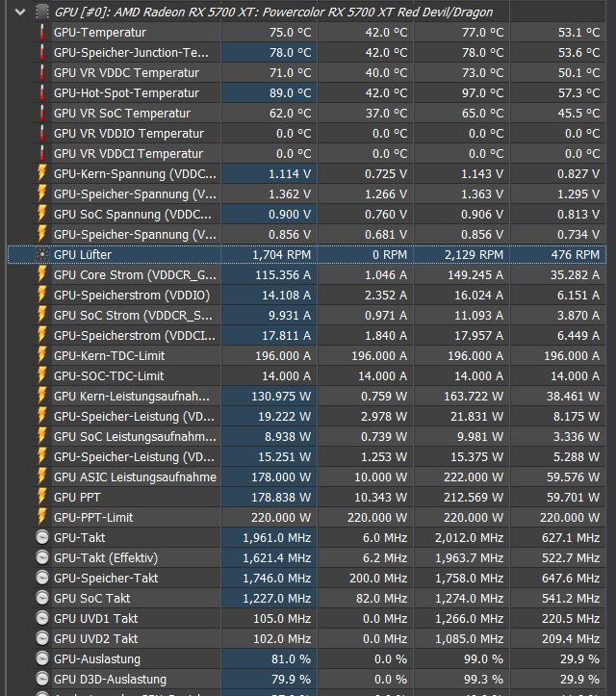Click the 97.0 °C hot-spot maximum value
The width and height of the screenshot is (616, 696).
point(482,92)
